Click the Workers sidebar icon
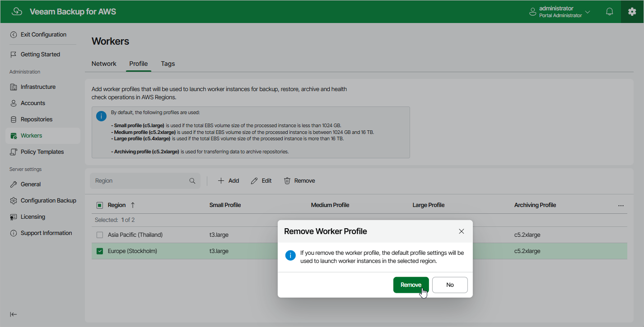 pyautogui.click(x=14, y=136)
